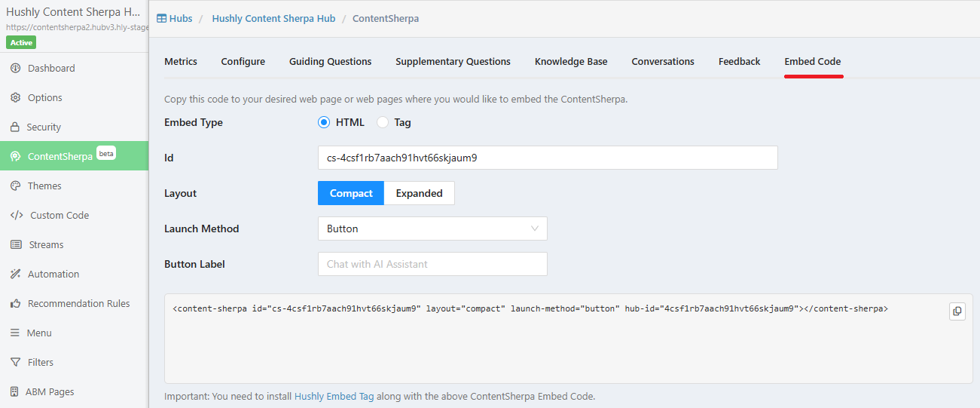This screenshot has height=408, width=980.
Task: Open the Configure tab
Action: [243, 61]
